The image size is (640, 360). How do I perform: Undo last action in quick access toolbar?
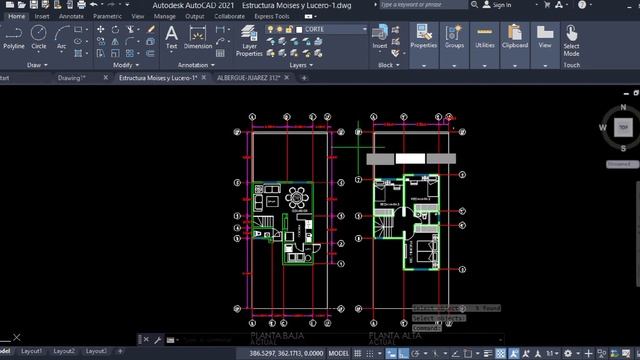coord(94,5)
